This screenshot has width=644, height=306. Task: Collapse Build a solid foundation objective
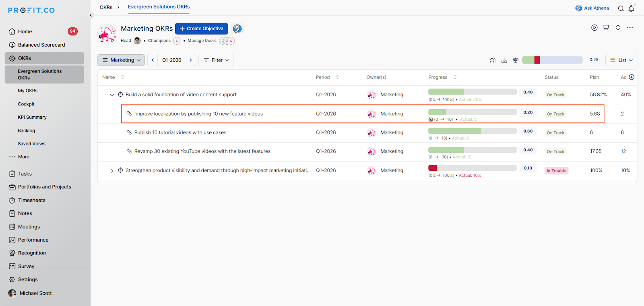pos(112,95)
